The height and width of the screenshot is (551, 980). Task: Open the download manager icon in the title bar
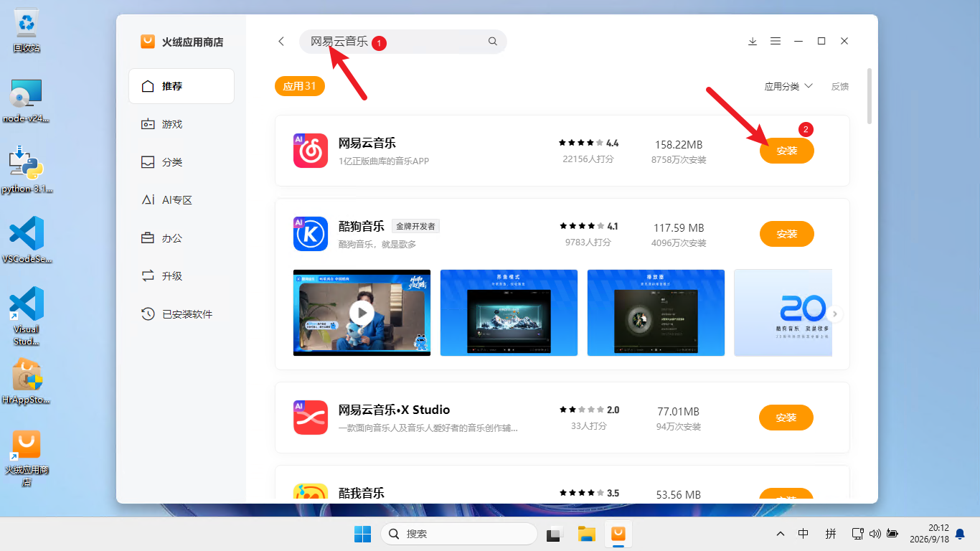pyautogui.click(x=753, y=42)
